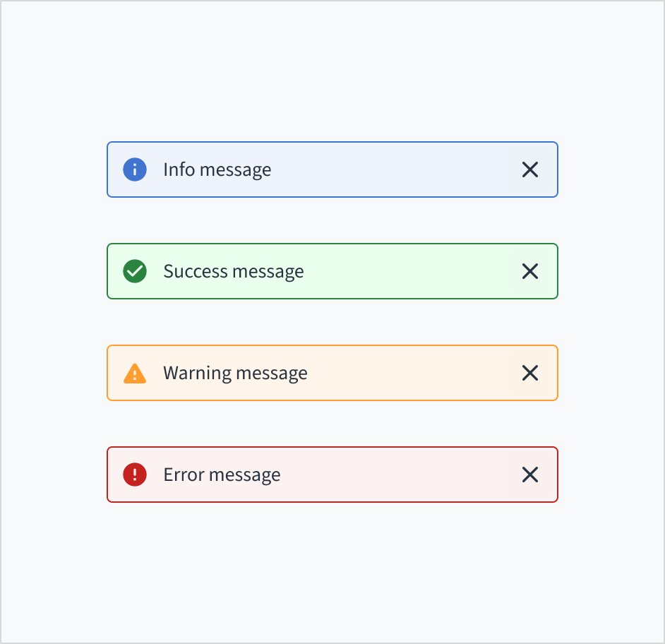Click the exclamation mark warning symbol
665x644 pixels.
coord(135,373)
